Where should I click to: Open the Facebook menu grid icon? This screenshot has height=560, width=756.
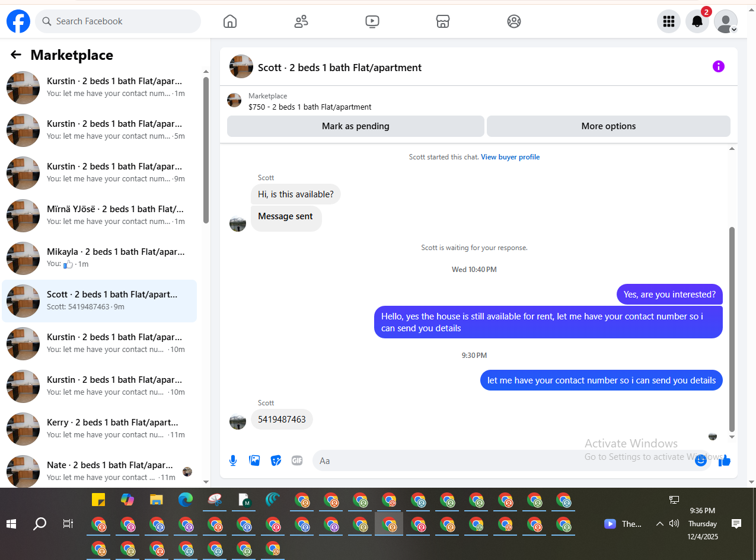[x=669, y=21]
